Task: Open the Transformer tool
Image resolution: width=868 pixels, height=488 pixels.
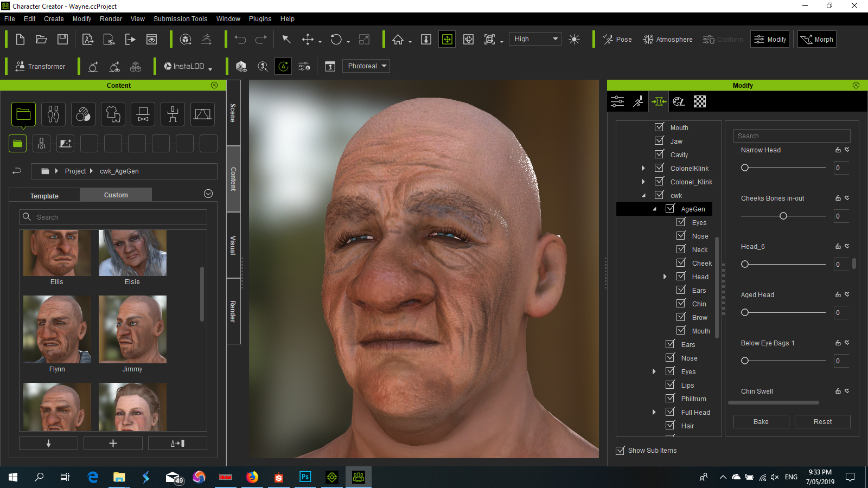Action: click(40, 66)
